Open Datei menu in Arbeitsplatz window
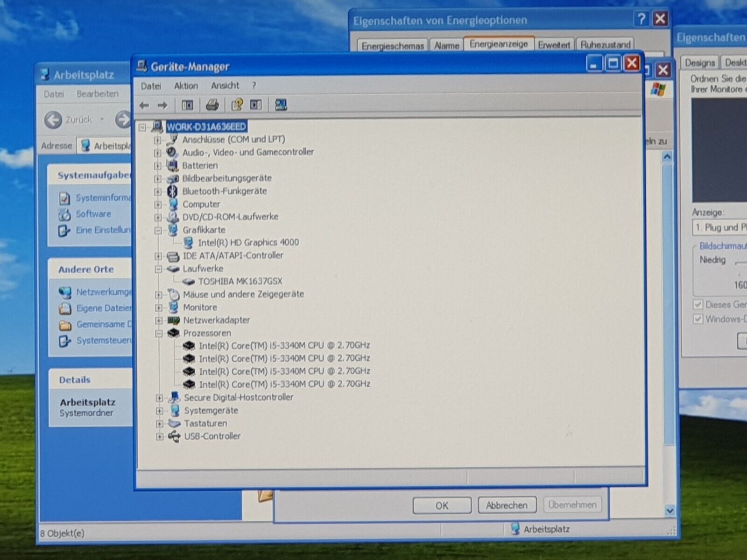 pyautogui.click(x=54, y=94)
